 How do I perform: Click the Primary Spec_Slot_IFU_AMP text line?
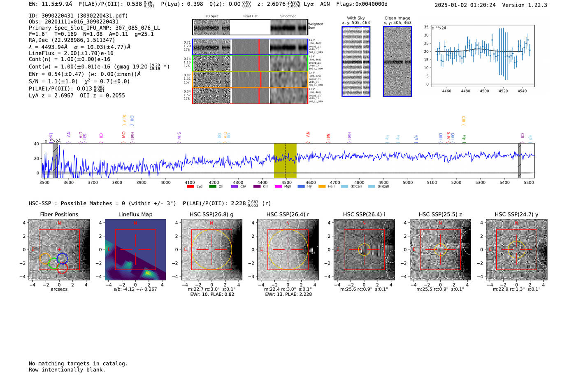point(94,28)
